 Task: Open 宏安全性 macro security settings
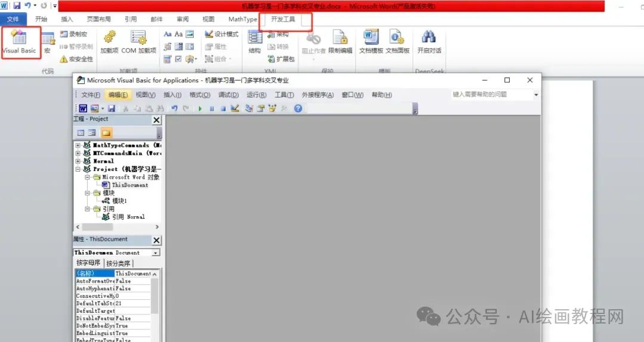(x=76, y=59)
